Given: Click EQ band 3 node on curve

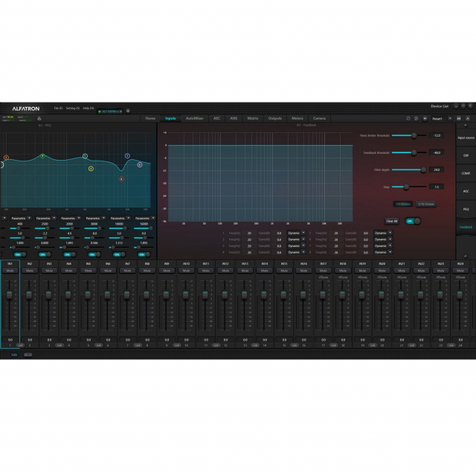Looking at the screenshot, I should (x=85, y=156).
